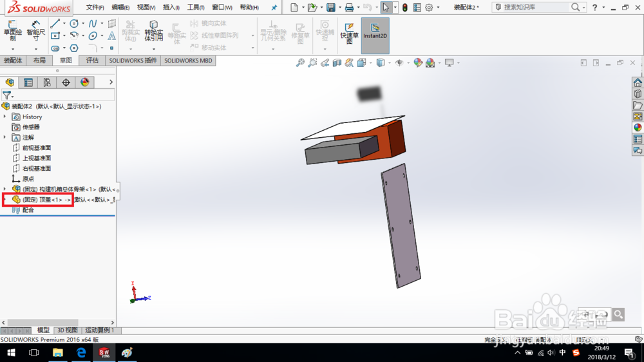Click the Apply Scene icon

point(430,62)
